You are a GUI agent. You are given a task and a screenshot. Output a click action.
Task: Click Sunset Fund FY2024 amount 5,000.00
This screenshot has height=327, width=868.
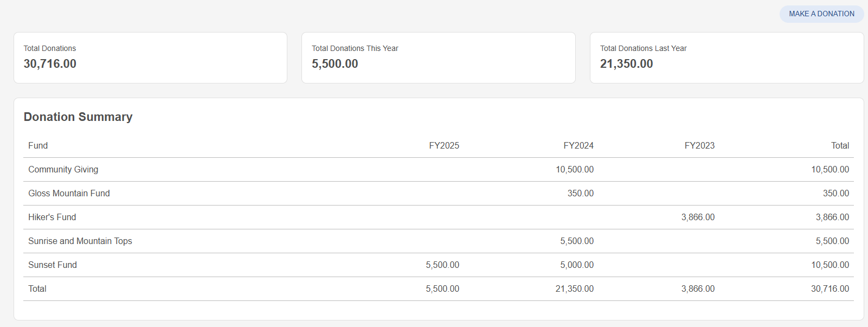(577, 265)
